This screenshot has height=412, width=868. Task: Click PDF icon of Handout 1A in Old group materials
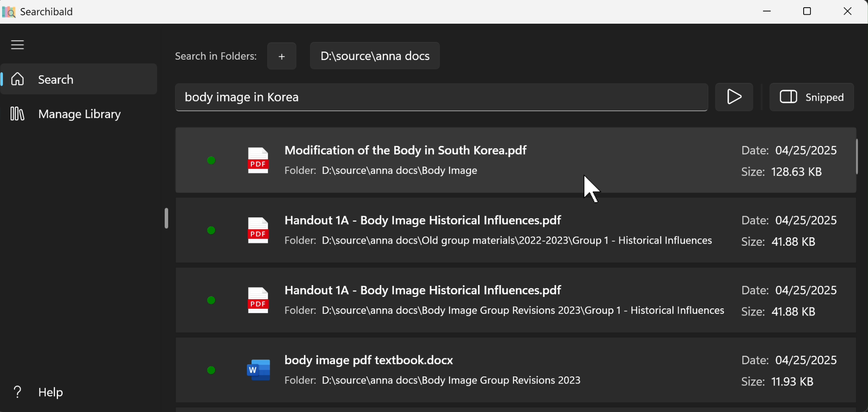(258, 231)
